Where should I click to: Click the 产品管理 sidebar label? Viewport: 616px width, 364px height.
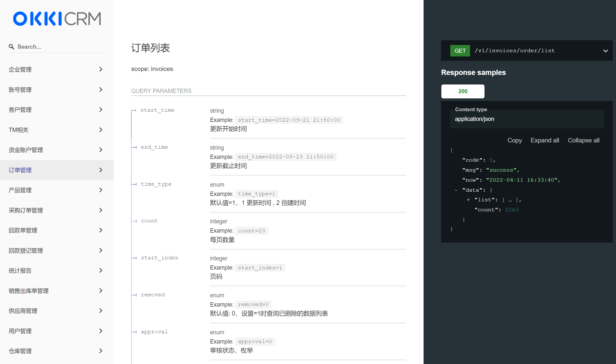pos(20,190)
